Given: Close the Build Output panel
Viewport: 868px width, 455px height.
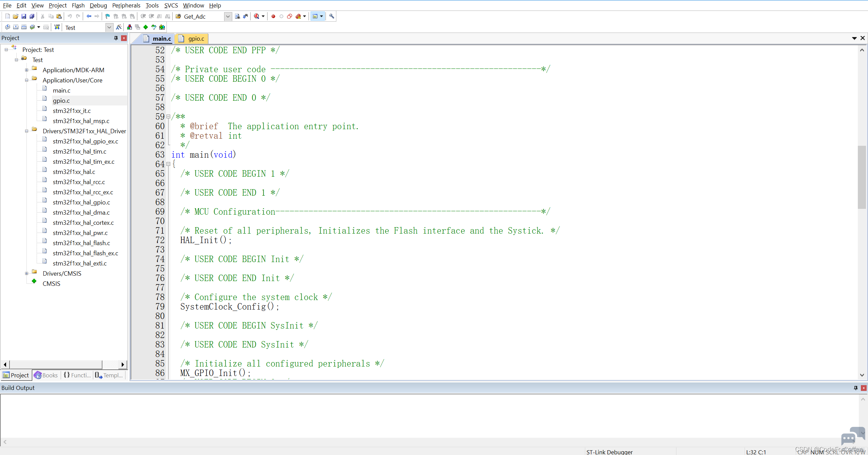Looking at the screenshot, I should click(x=864, y=388).
